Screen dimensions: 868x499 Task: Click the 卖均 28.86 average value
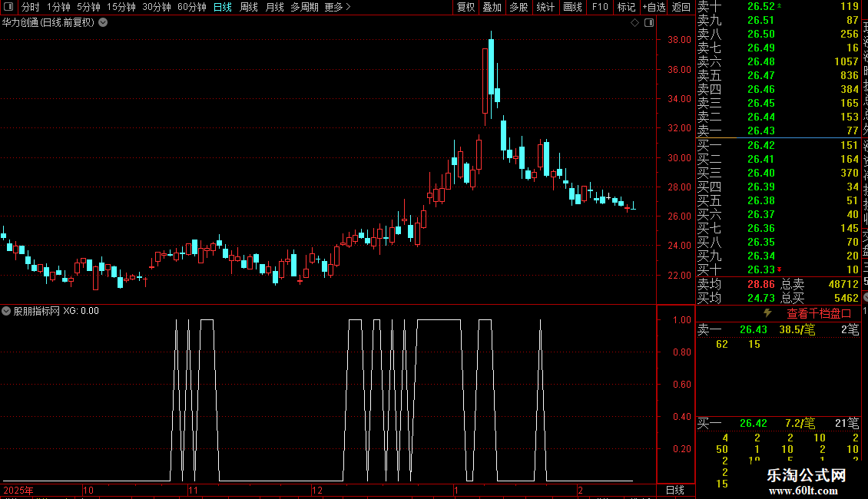tap(760, 284)
